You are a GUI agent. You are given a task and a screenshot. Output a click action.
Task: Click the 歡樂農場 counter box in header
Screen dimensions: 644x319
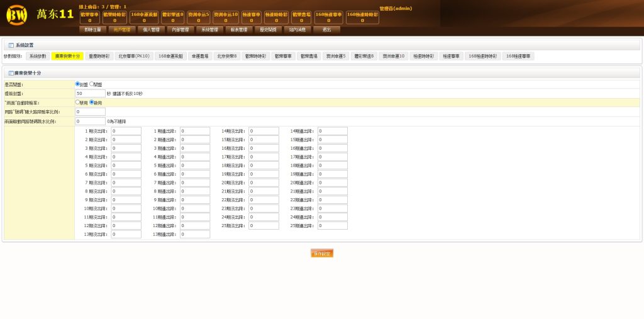[x=301, y=17]
